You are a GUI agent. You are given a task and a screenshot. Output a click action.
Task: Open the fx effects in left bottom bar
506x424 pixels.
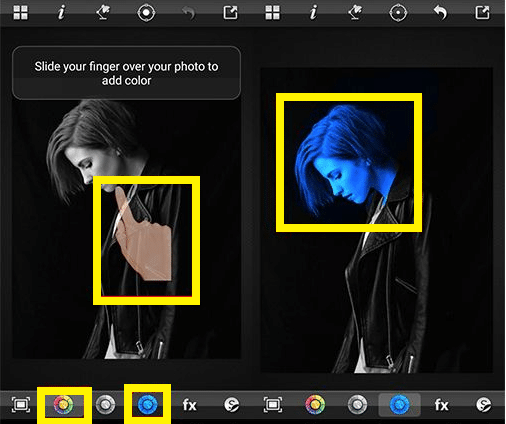click(190, 405)
